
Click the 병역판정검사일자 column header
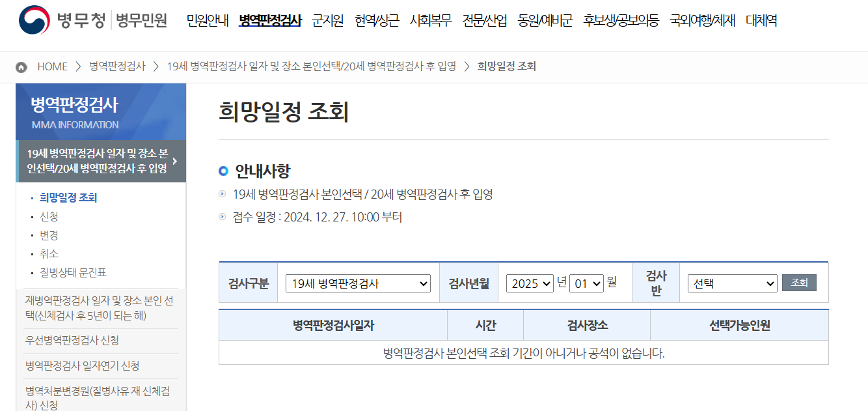point(333,326)
